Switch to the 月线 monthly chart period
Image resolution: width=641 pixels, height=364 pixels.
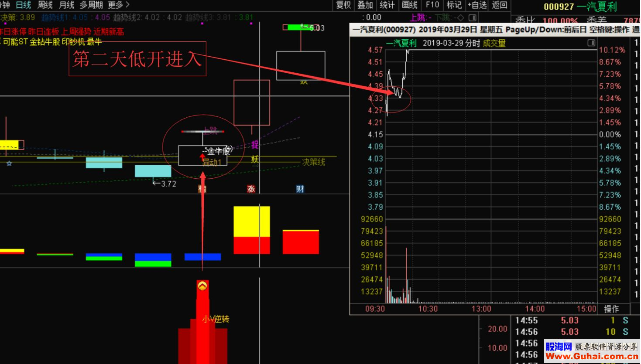point(67,5)
